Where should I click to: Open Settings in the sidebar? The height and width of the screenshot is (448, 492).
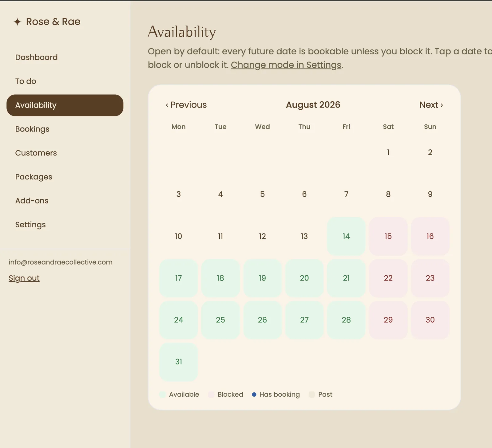tap(65, 225)
